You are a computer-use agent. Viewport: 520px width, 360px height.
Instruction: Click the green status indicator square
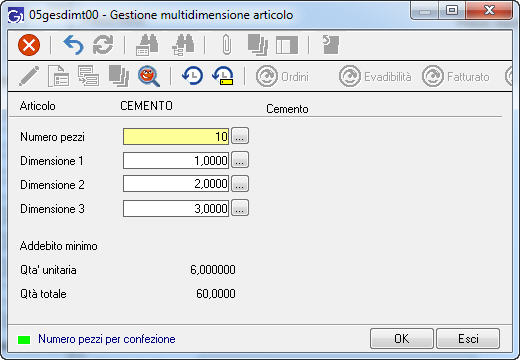click(x=24, y=340)
